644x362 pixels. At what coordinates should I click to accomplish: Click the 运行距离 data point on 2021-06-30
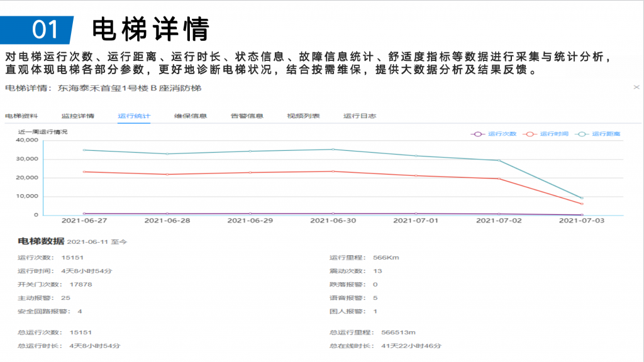333,150
